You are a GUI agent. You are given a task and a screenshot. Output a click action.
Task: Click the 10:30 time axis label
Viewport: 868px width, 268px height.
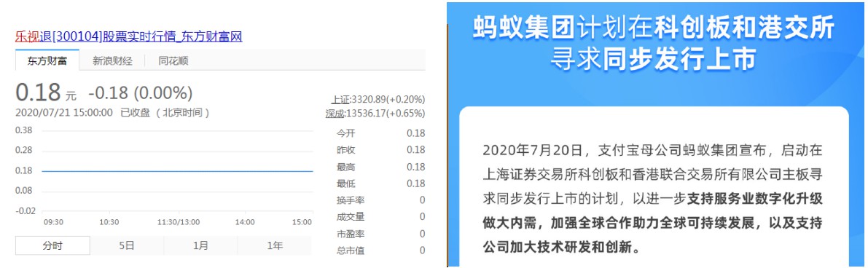click(x=109, y=222)
